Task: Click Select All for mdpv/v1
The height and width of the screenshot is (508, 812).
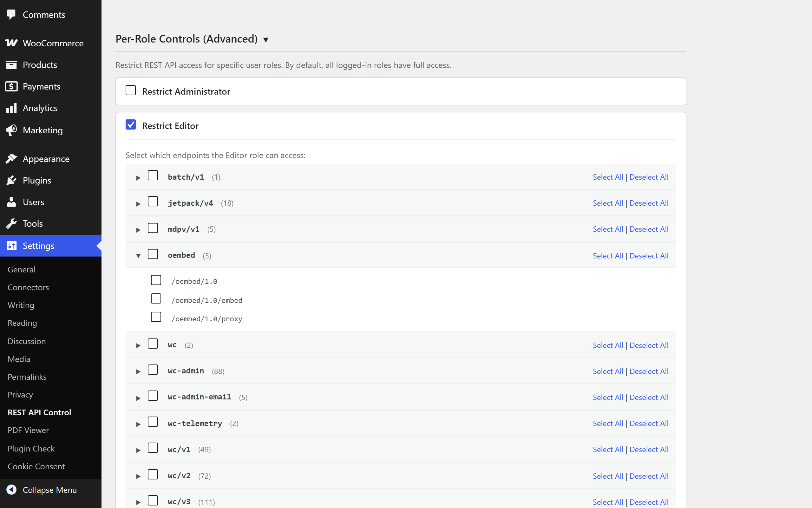Action: click(x=608, y=229)
